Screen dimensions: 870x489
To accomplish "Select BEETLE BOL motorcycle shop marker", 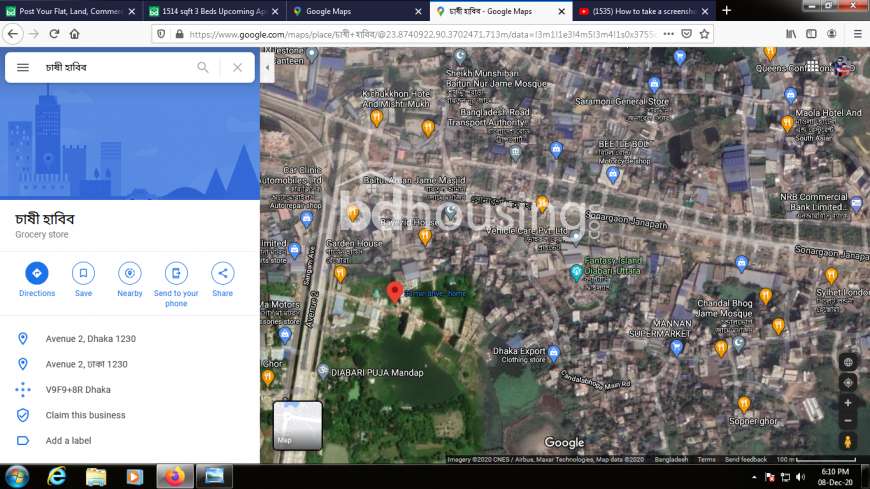I will click(x=613, y=175).
